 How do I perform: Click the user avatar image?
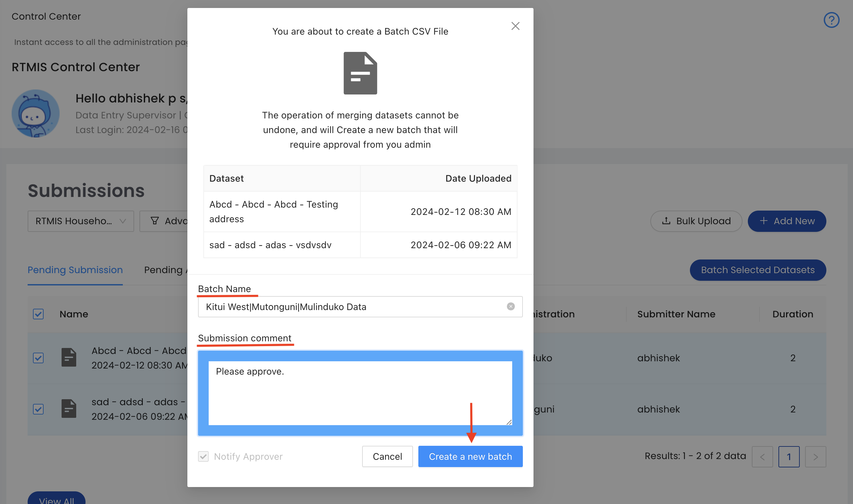point(36,113)
